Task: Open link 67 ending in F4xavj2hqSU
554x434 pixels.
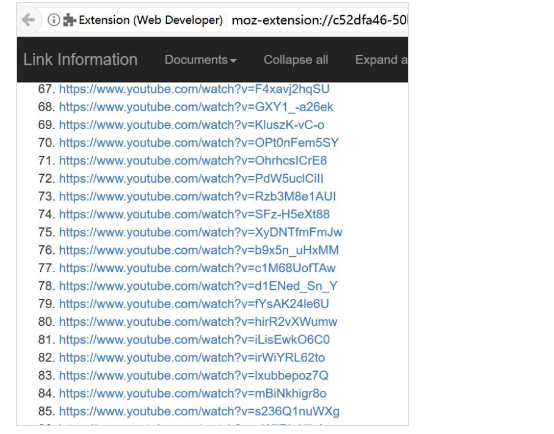Action: [194, 89]
